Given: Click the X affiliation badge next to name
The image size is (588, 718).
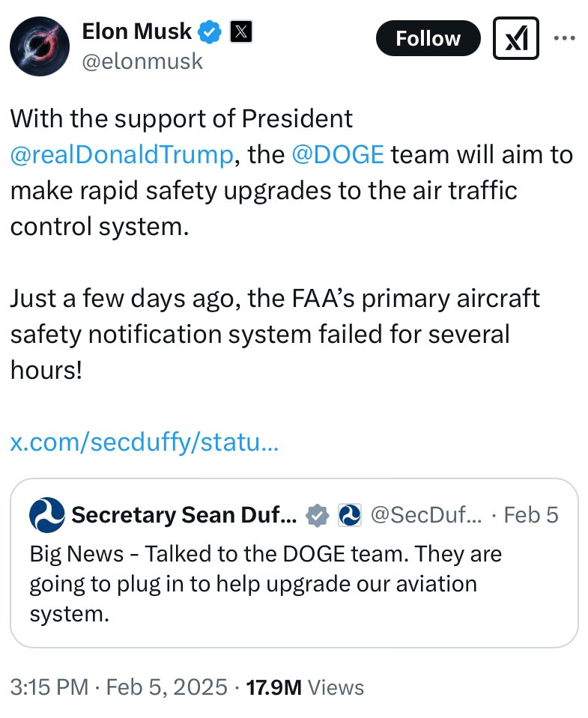Looking at the screenshot, I should pyautogui.click(x=240, y=32).
